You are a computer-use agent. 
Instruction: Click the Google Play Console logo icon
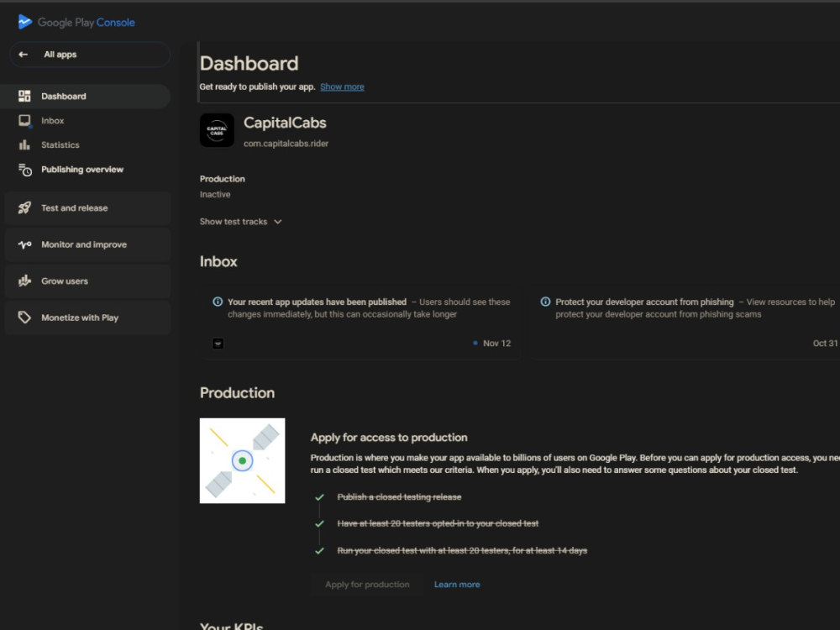24,22
